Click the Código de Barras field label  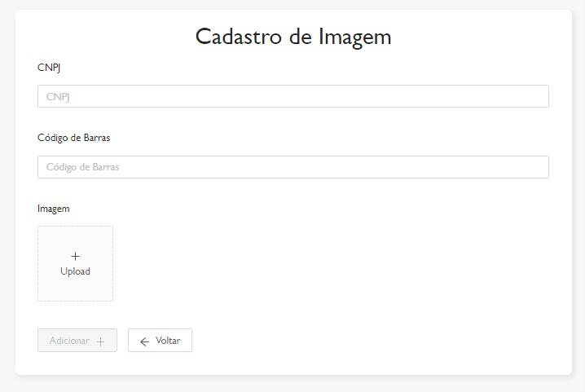pos(73,138)
